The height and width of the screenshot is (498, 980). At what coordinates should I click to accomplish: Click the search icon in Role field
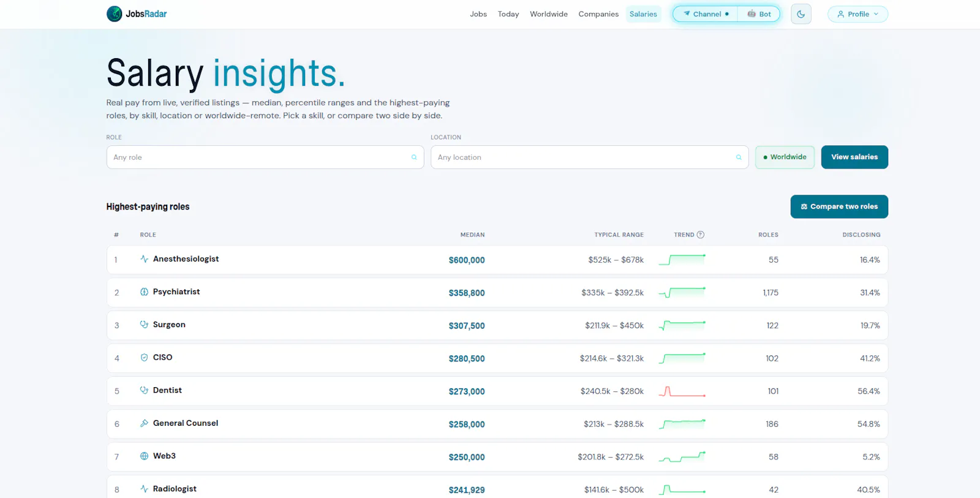click(414, 157)
